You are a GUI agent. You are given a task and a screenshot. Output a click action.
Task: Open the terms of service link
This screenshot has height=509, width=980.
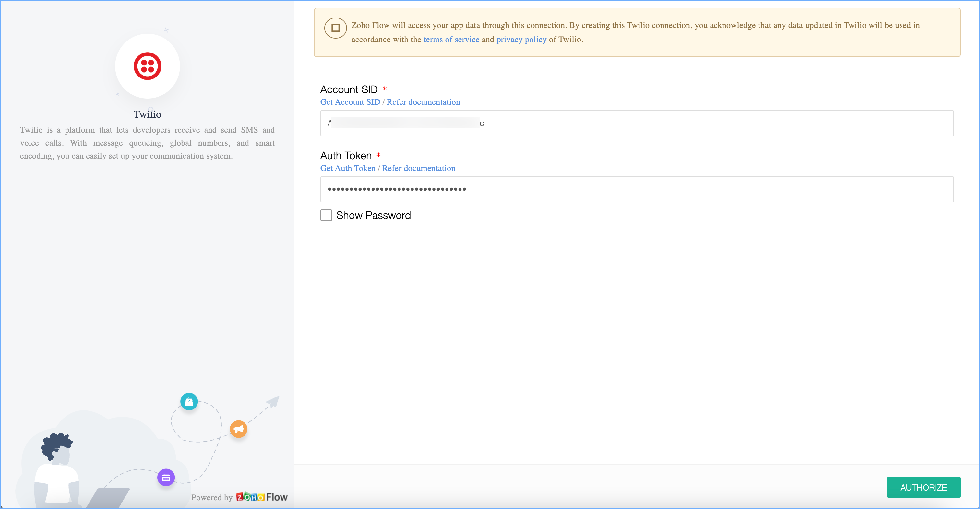451,40
